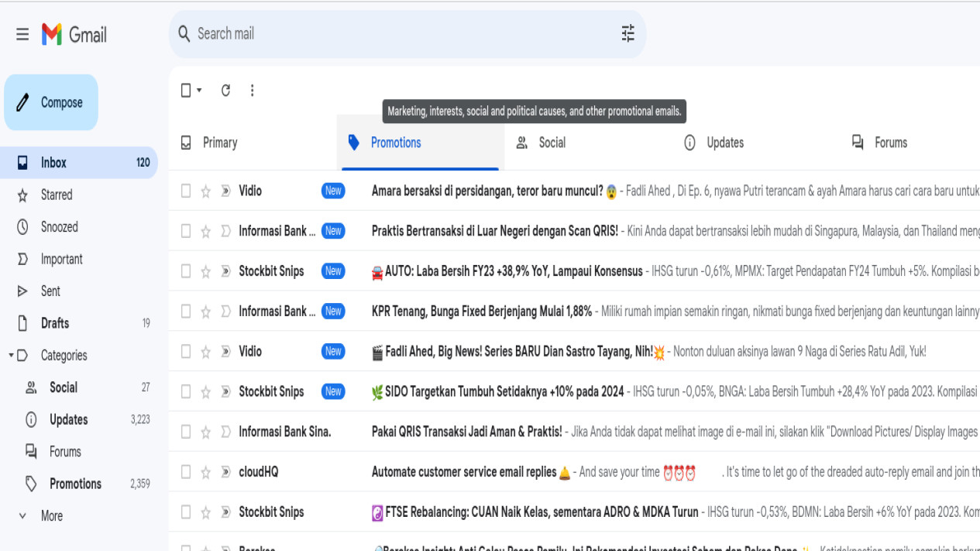Click the Sent arrow icon in sidebar

coord(22,291)
